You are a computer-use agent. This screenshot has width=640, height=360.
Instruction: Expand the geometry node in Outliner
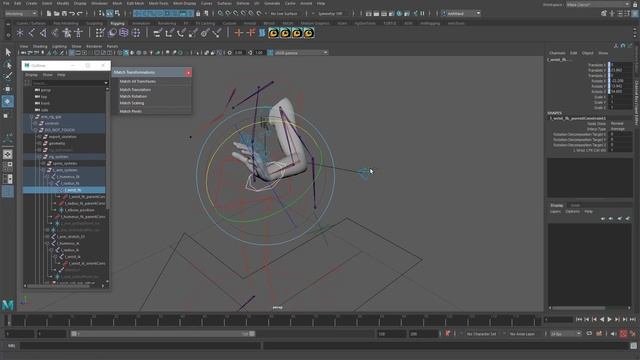coord(40,143)
